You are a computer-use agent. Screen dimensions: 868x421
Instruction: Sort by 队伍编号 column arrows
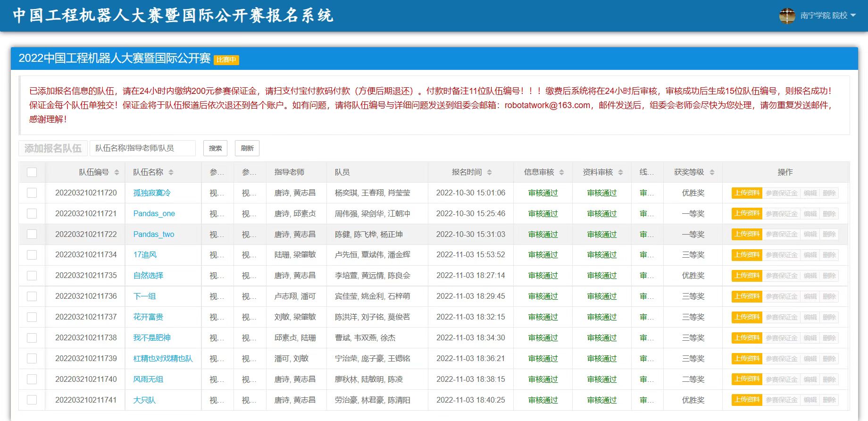point(117,172)
